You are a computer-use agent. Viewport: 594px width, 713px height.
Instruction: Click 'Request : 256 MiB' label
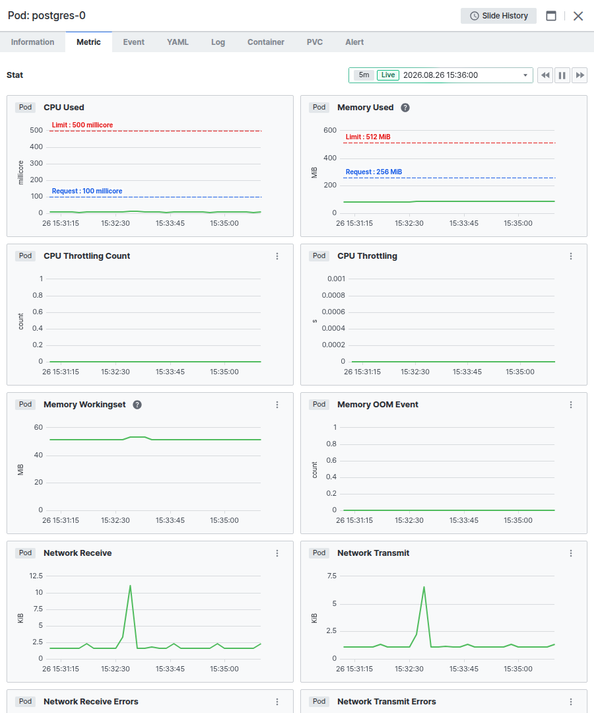[374, 172]
